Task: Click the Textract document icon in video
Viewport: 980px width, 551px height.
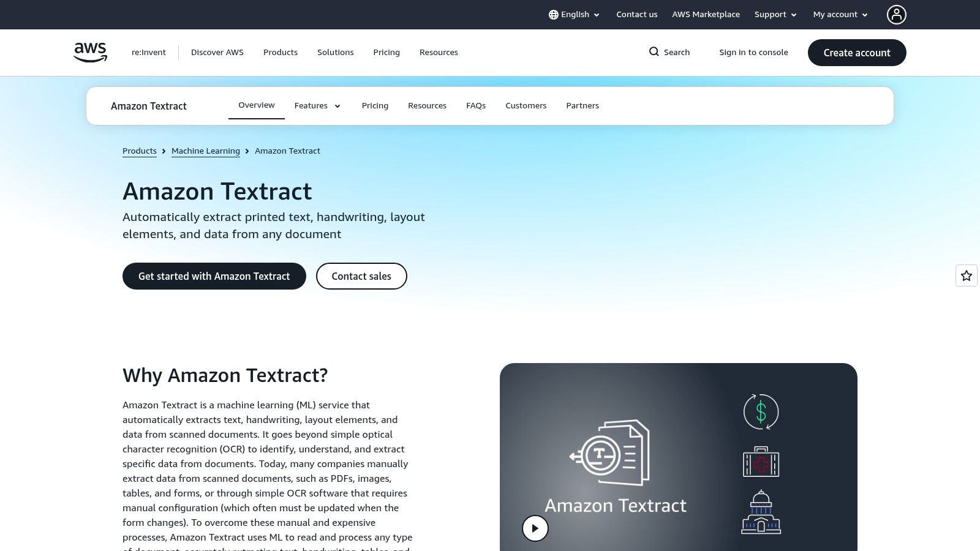Action: pyautogui.click(x=610, y=452)
